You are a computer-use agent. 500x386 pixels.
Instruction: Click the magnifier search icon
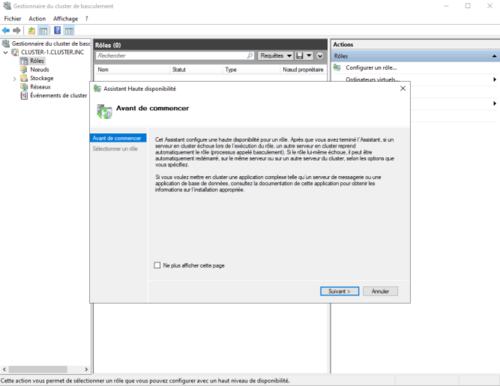click(x=250, y=56)
